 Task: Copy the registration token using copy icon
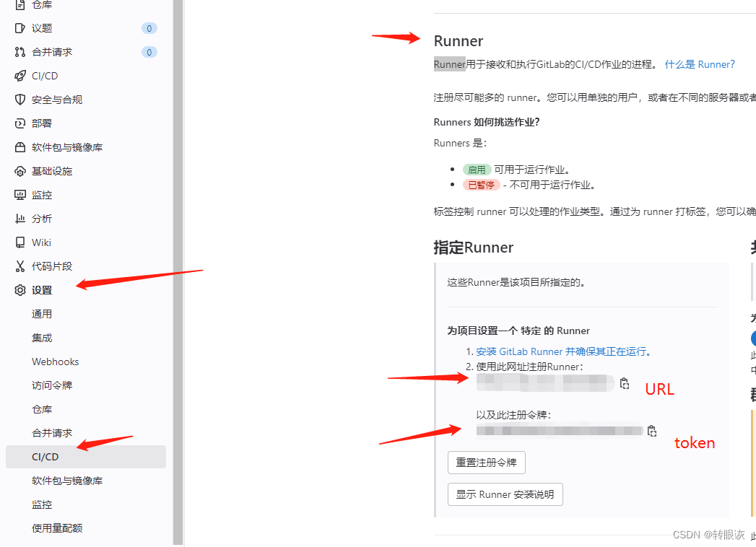pyautogui.click(x=651, y=430)
